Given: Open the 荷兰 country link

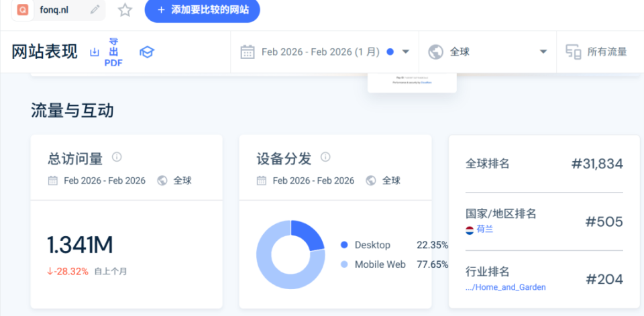Looking at the screenshot, I should (484, 229).
